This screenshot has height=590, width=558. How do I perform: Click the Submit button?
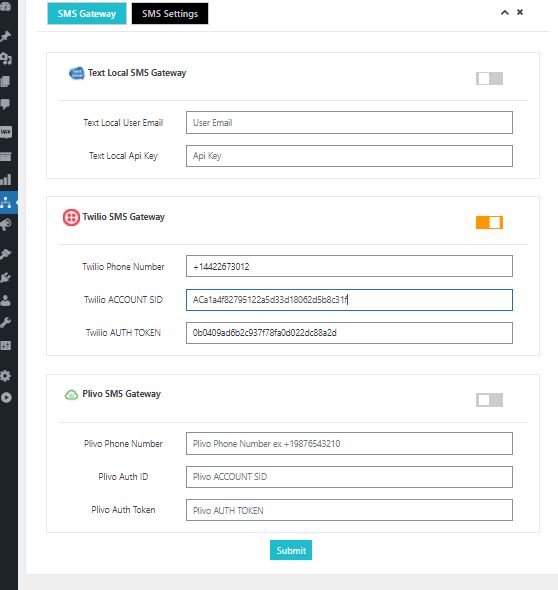click(291, 550)
